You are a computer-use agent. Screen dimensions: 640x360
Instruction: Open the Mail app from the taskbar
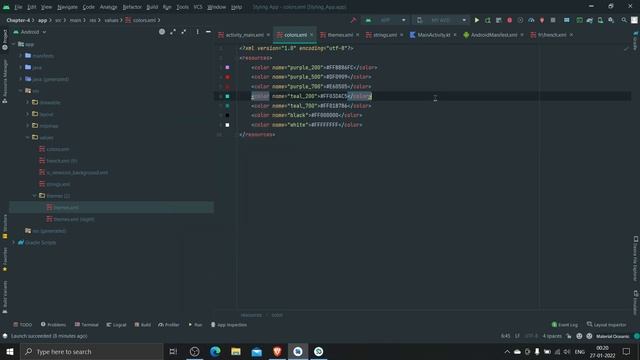(257, 351)
